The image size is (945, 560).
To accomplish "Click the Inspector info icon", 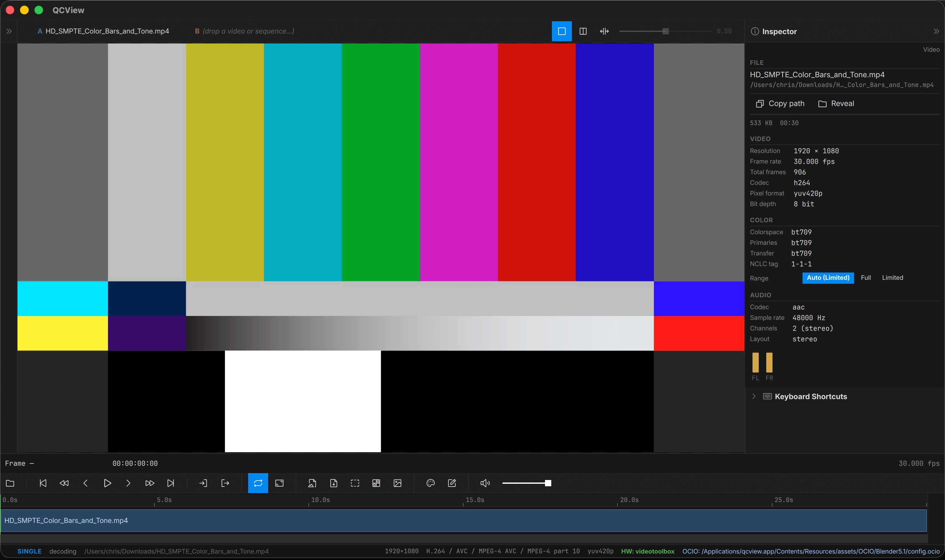I will pyautogui.click(x=754, y=31).
